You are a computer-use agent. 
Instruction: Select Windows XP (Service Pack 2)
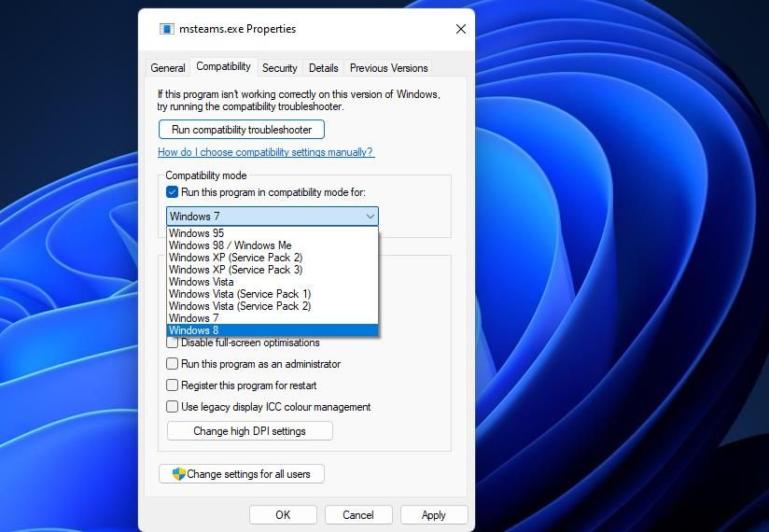273,258
